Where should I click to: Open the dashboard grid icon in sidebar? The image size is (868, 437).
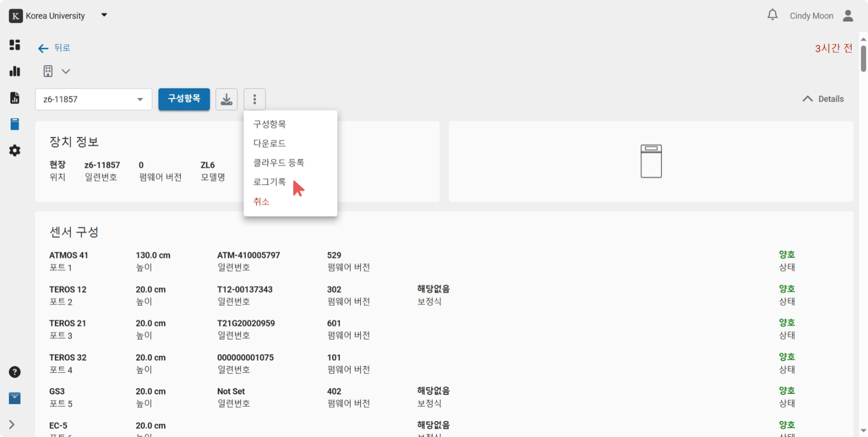click(15, 45)
